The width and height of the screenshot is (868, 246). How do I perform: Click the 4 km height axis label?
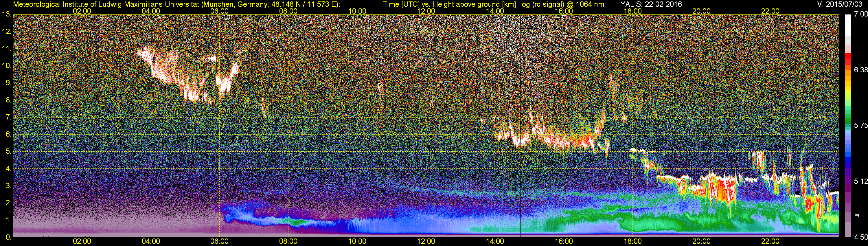8,168
